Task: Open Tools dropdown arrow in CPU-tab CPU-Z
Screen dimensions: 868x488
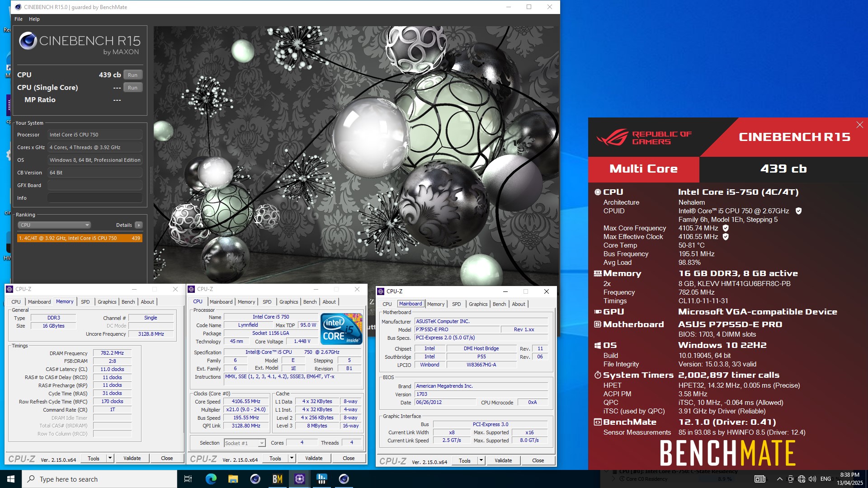Action: click(292, 458)
